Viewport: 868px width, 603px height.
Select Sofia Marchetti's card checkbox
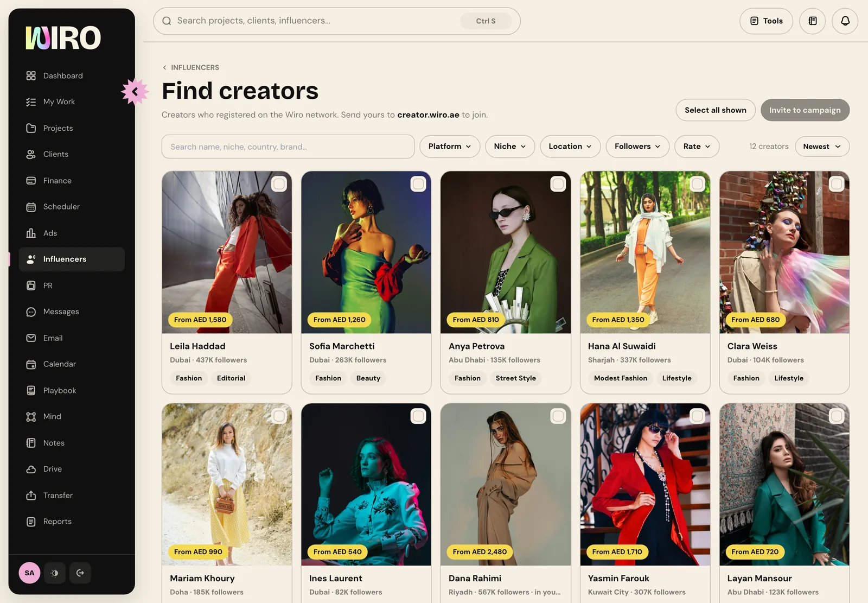tap(418, 184)
